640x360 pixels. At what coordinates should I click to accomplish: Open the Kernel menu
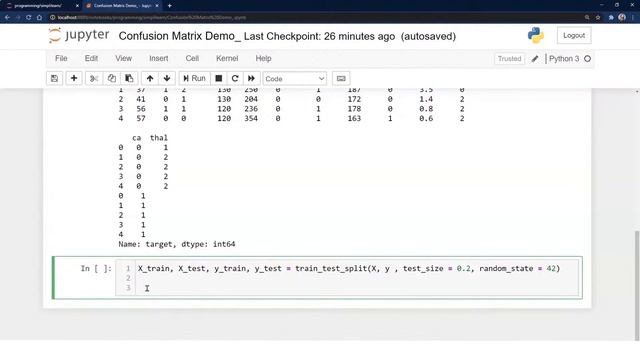227,58
